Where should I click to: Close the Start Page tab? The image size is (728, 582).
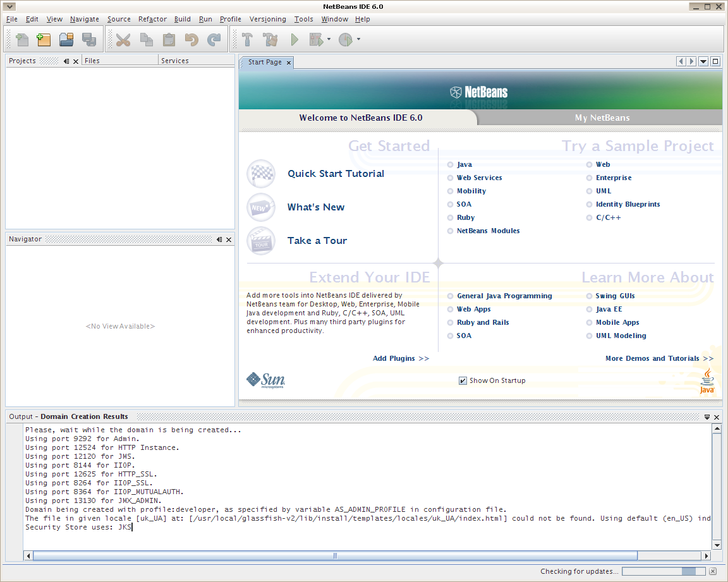pos(289,63)
